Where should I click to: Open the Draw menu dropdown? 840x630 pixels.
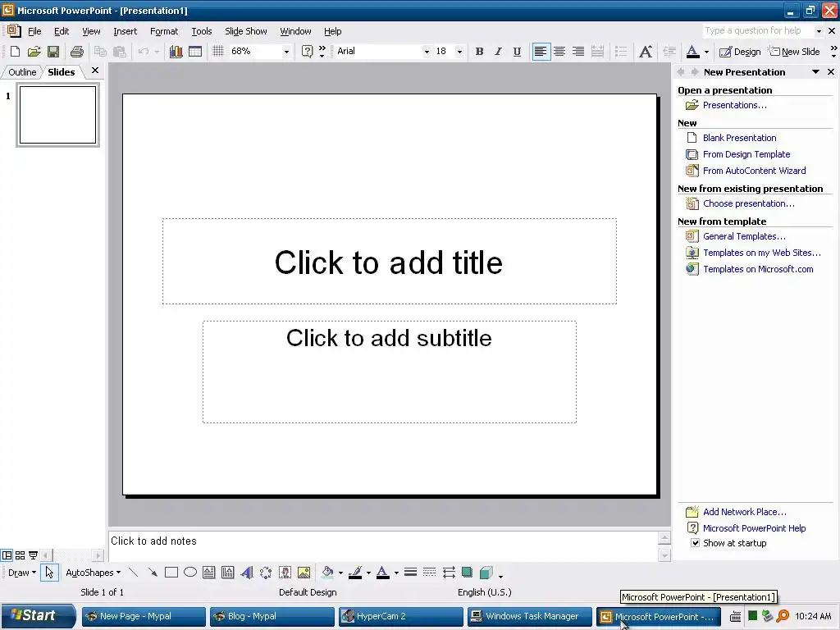[22, 573]
